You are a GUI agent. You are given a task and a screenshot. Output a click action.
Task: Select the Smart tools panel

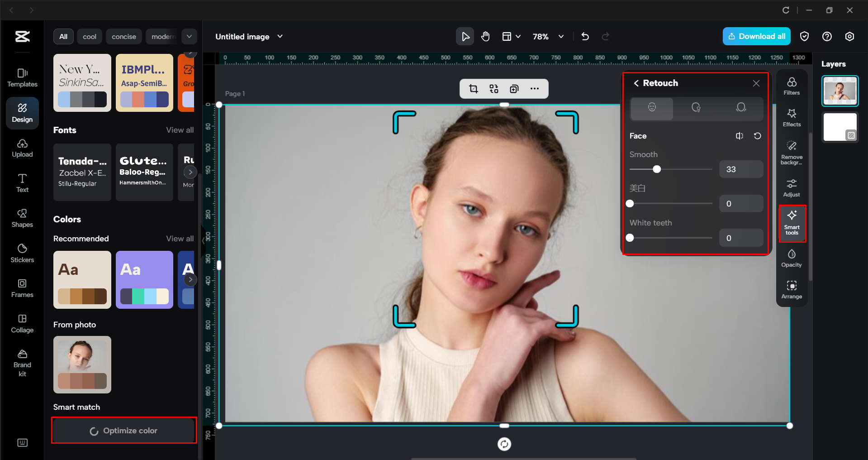pyautogui.click(x=792, y=223)
